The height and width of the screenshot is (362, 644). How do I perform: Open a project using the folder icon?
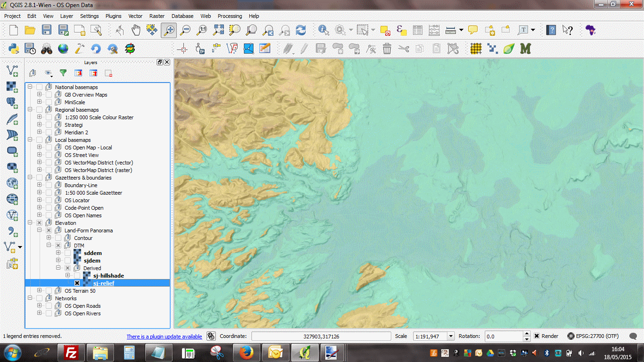(30, 30)
